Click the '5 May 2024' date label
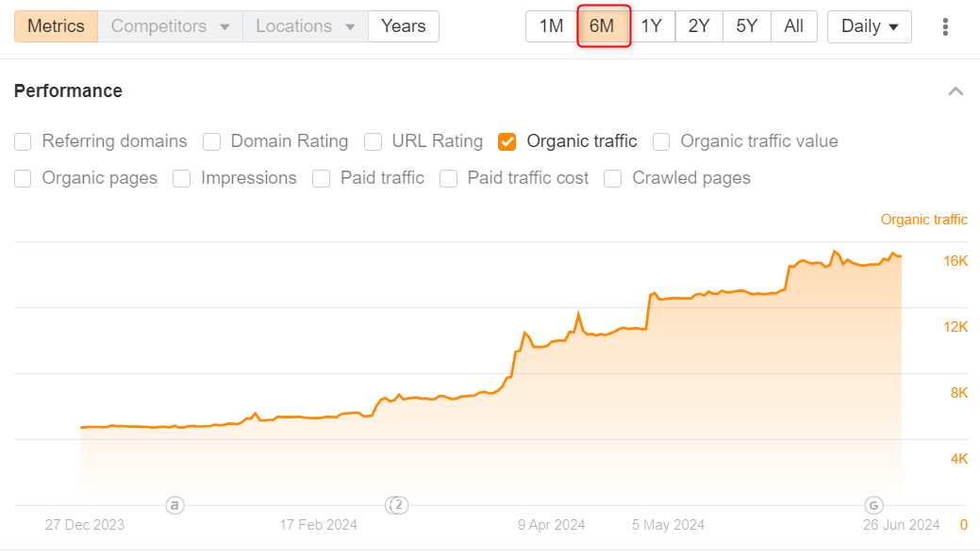 tap(668, 525)
